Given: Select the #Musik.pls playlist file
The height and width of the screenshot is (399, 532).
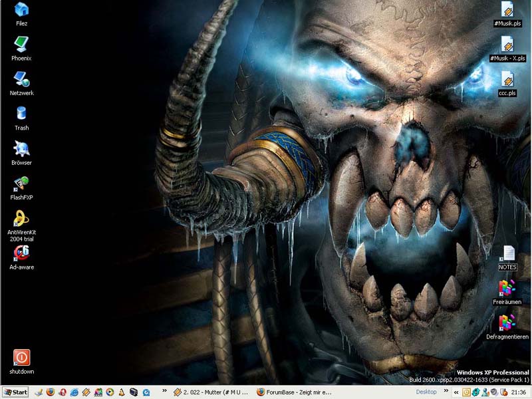Looking at the screenshot, I should point(507,14).
